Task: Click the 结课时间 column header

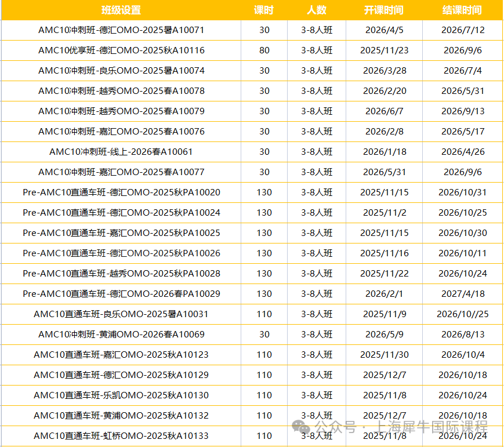Action: coord(462,10)
